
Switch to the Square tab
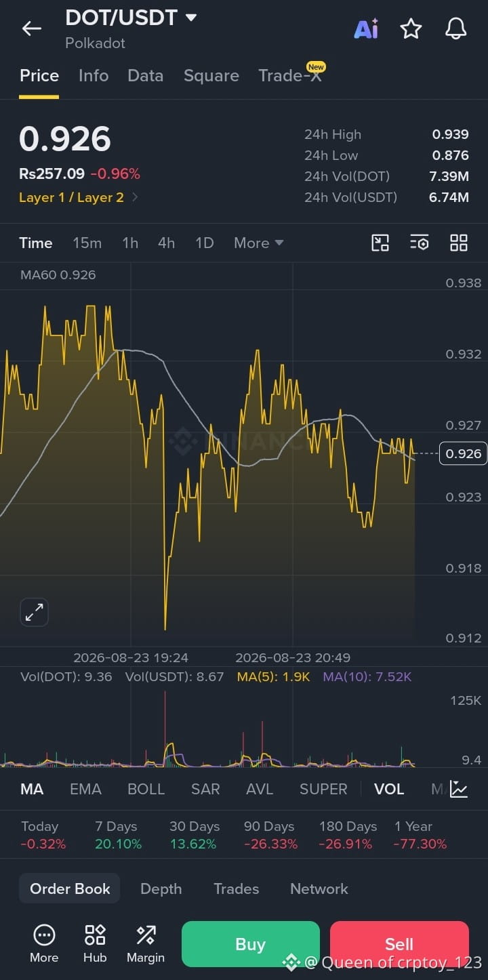[x=211, y=75]
